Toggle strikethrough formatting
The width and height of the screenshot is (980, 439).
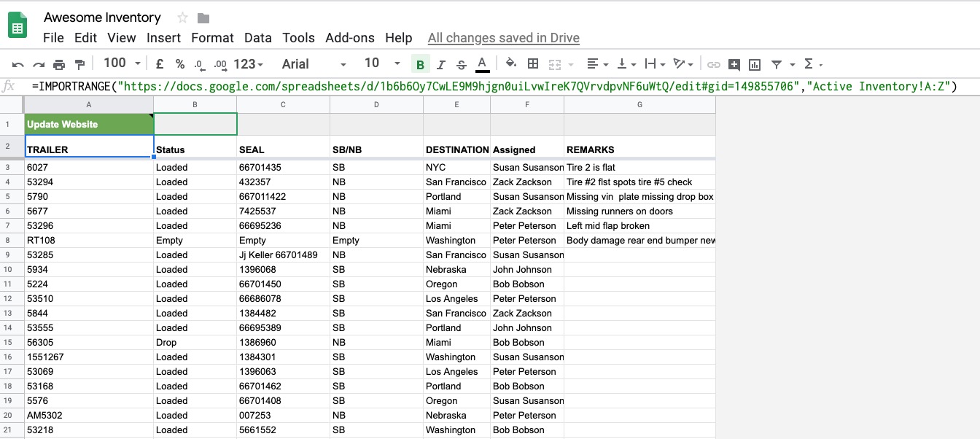click(x=461, y=64)
